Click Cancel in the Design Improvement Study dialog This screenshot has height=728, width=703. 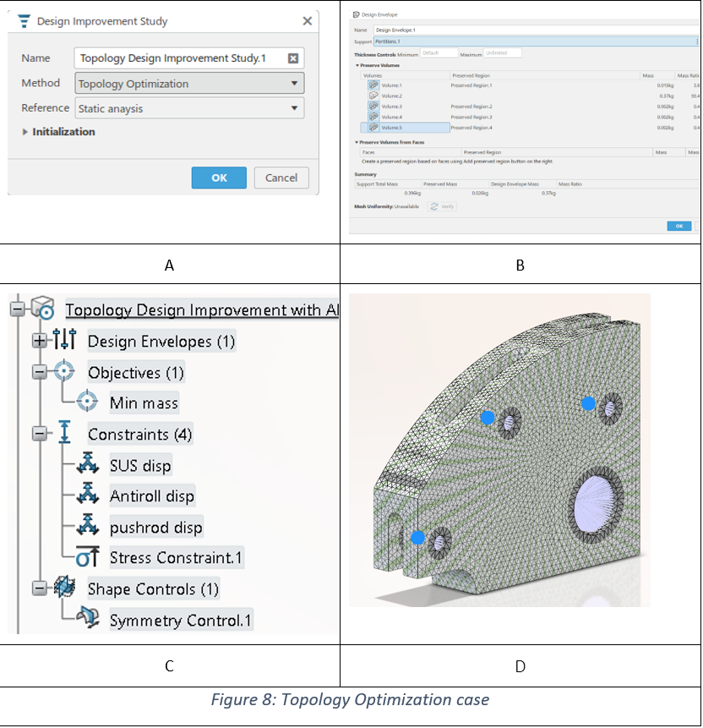click(281, 178)
